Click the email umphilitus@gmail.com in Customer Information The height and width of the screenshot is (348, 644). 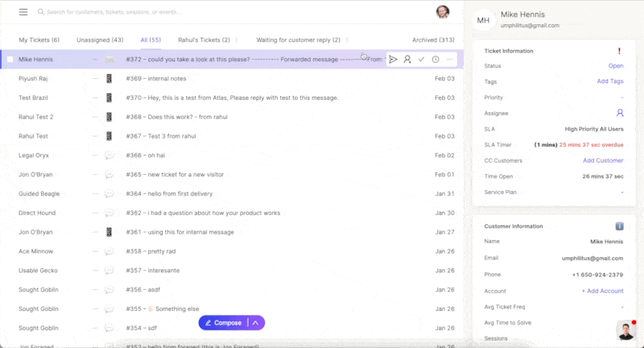(x=592, y=258)
